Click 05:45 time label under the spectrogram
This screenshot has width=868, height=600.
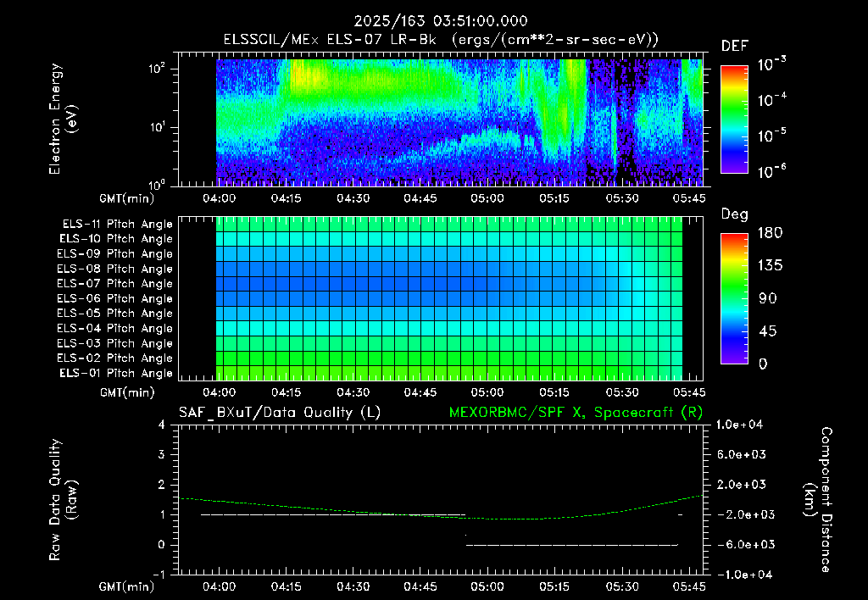(688, 198)
